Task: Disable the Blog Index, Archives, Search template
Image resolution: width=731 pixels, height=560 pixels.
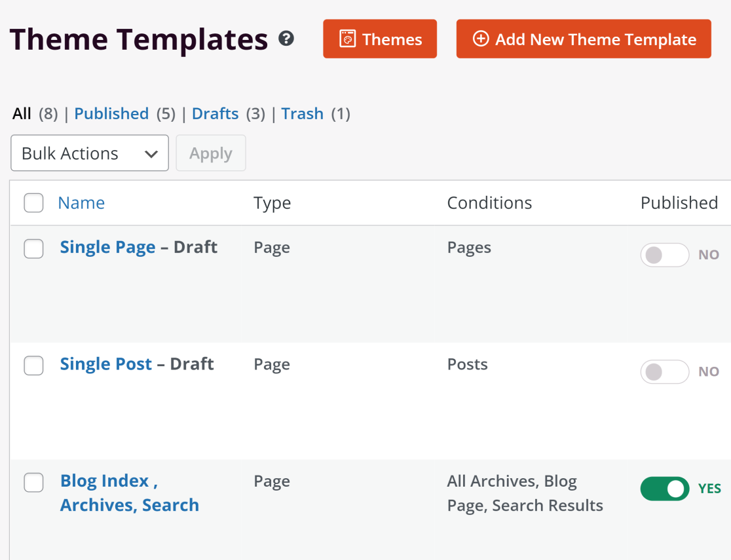Action: tap(664, 489)
